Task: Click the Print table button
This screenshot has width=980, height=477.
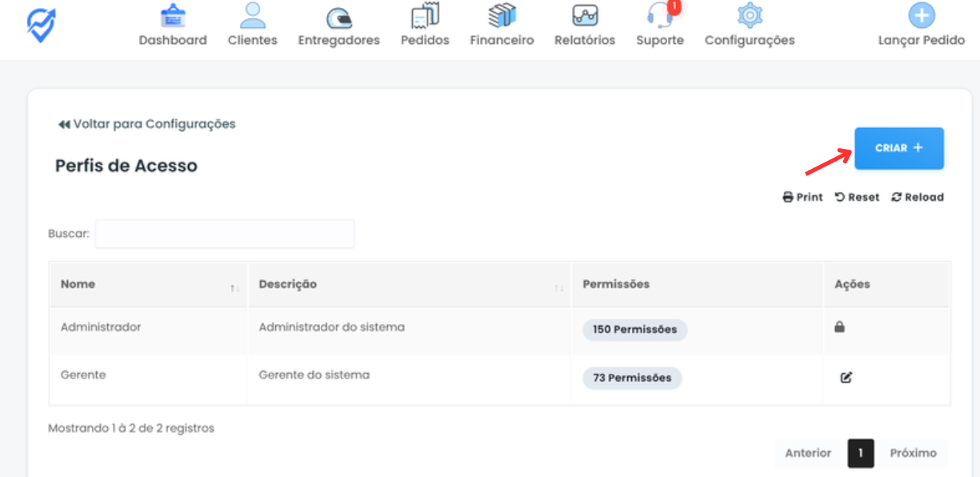Action: 802,197
